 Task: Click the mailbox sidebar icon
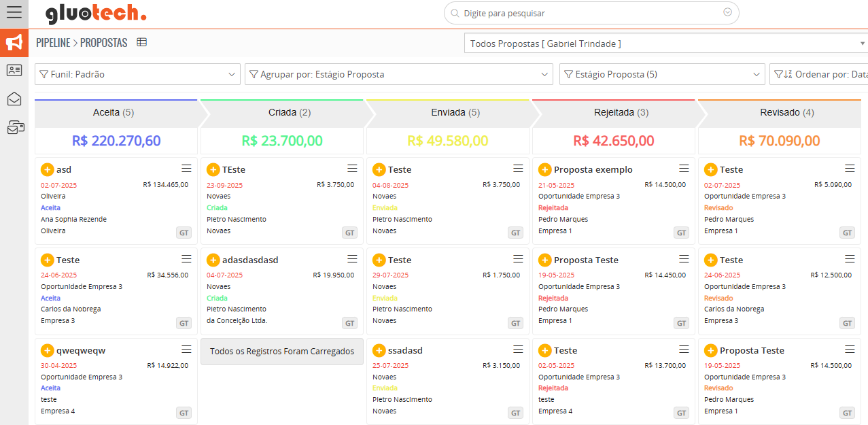point(14,127)
